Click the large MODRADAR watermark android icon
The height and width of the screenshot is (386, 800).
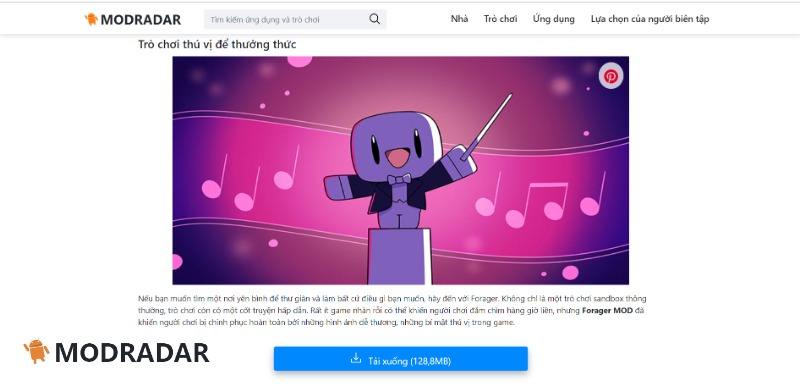click(36, 351)
